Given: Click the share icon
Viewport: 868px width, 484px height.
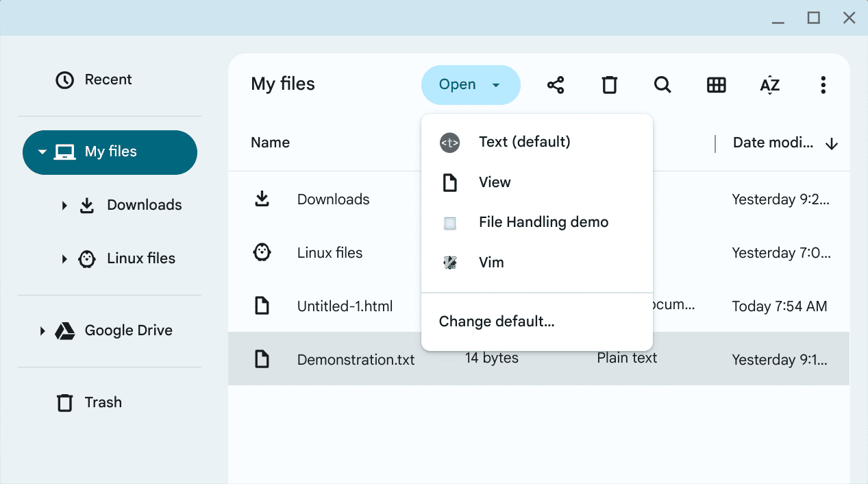Looking at the screenshot, I should point(556,84).
